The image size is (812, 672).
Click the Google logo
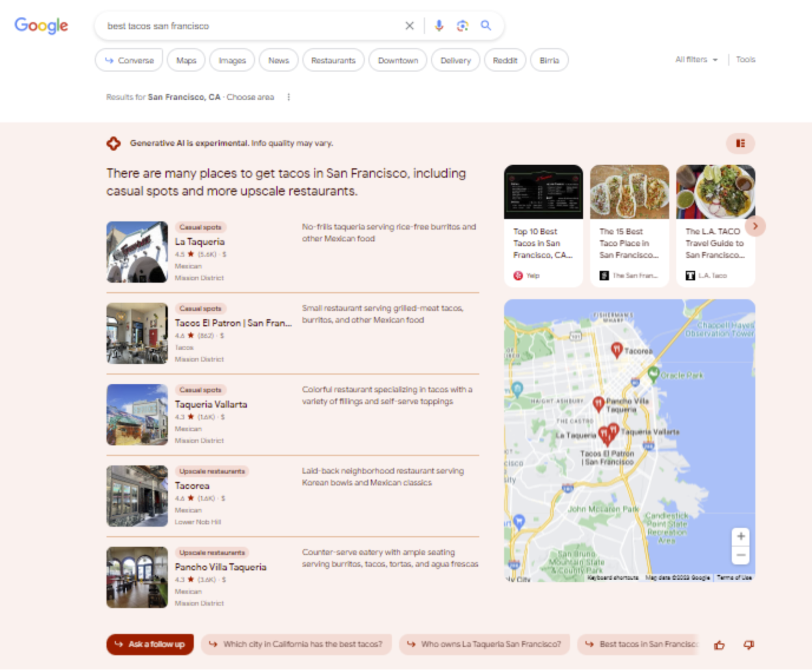pyautogui.click(x=41, y=26)
